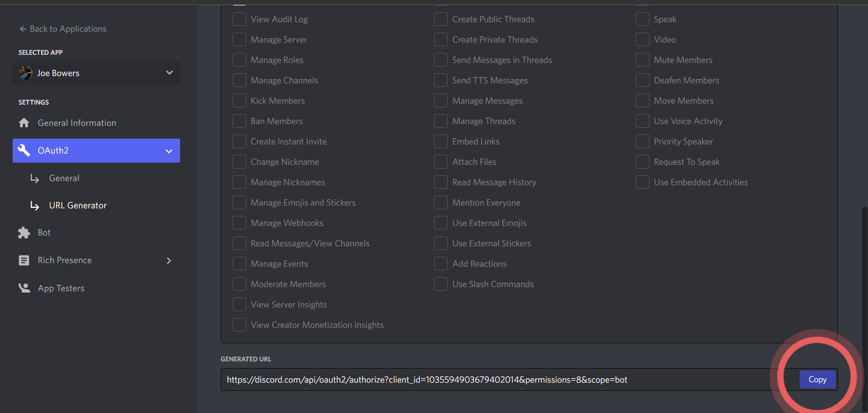Check Moderate Members permission
Screen dimensions: 868x413
(x=239, y=284)
